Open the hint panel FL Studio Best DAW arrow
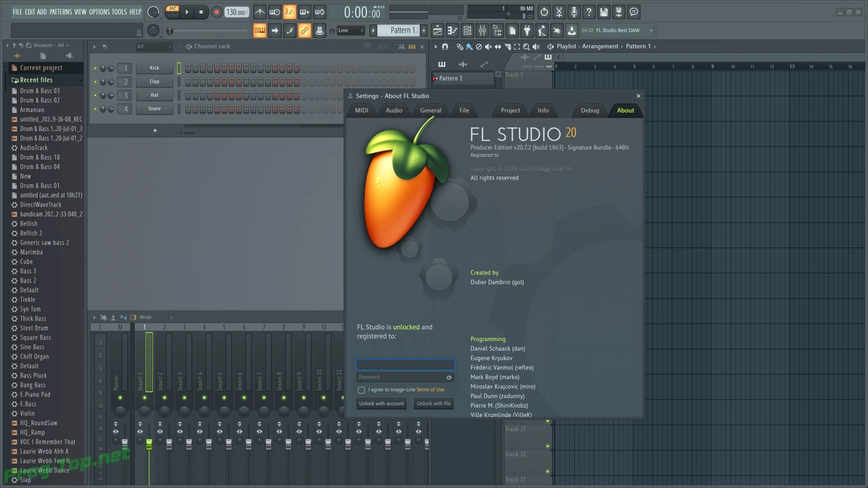Image resolution: width=868 pixels, height=488 pixels. pos(650,30)
